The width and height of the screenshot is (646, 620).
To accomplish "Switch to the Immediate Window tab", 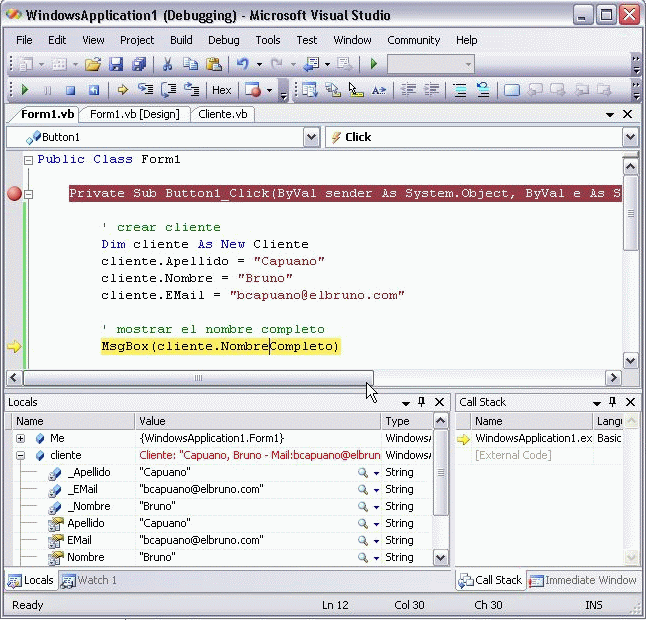I will pos(583,580).
